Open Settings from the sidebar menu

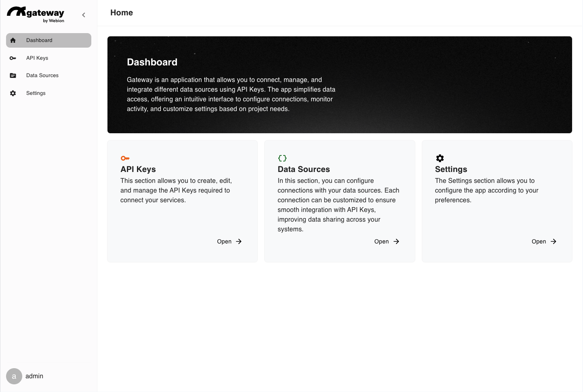[36, 93]
